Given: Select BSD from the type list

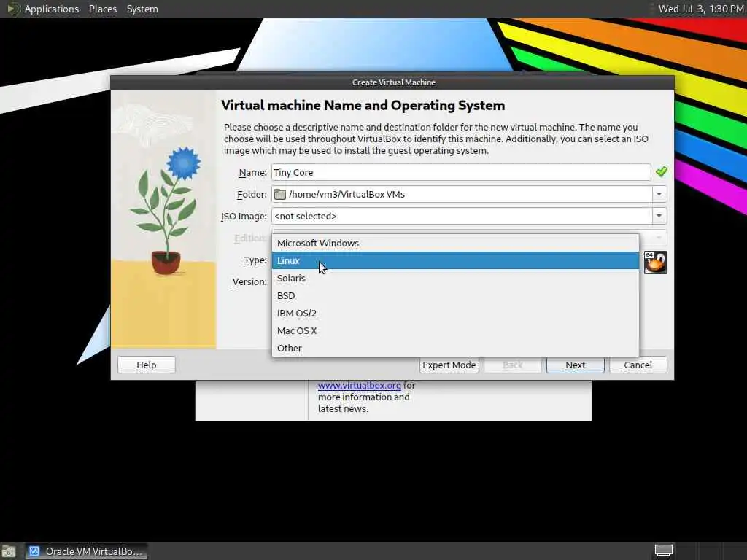Looking at the screenshot, I should click(x=455, y=296).
